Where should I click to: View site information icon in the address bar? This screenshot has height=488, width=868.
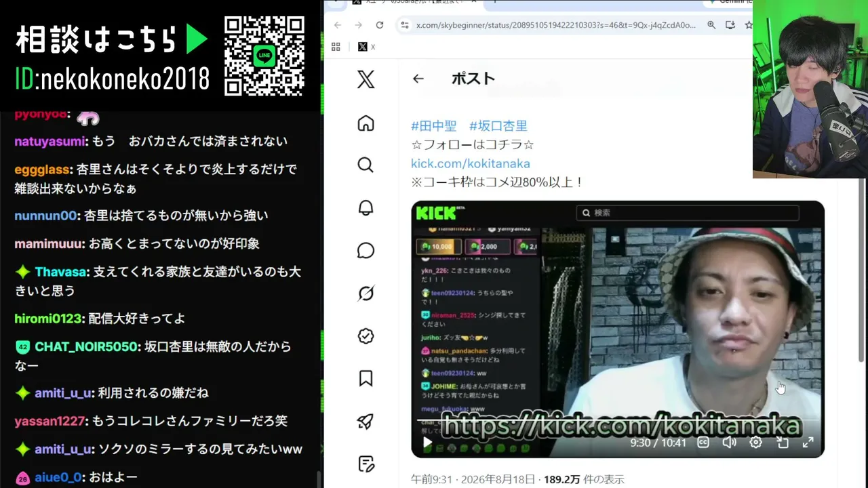[405, 25]
